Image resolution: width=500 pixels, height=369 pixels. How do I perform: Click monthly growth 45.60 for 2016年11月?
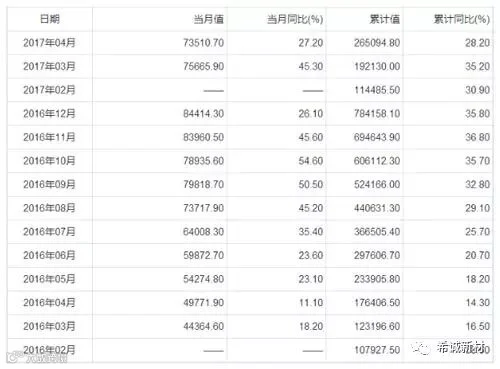pyautogui.click(x=311, y=137)
